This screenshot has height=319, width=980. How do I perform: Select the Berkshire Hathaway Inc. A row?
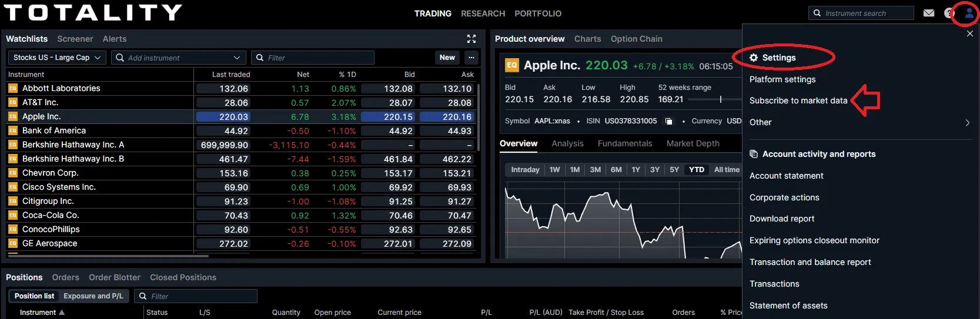coord(241,145)
